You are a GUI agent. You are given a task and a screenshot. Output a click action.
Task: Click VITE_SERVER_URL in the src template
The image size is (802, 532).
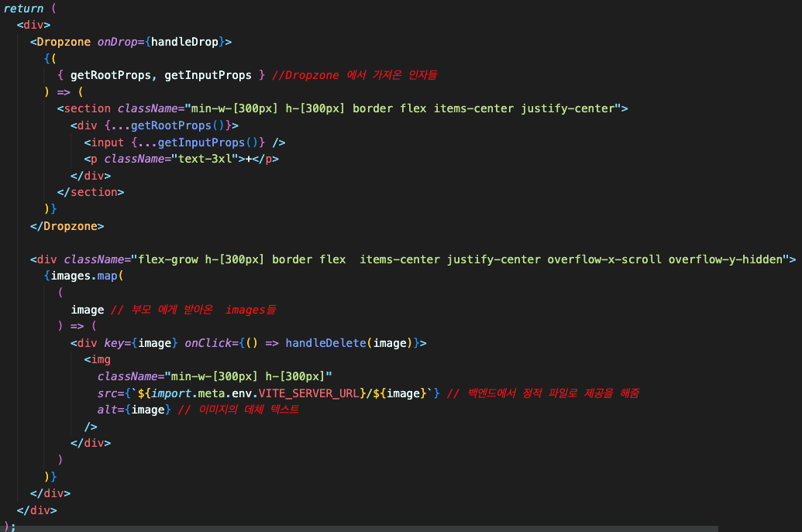tap(308, 393)
